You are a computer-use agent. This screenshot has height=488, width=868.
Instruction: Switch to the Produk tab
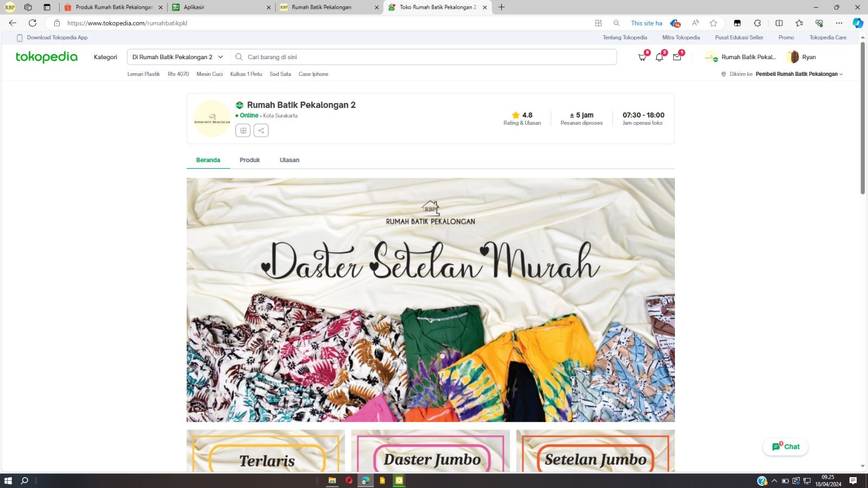point(250,160)
